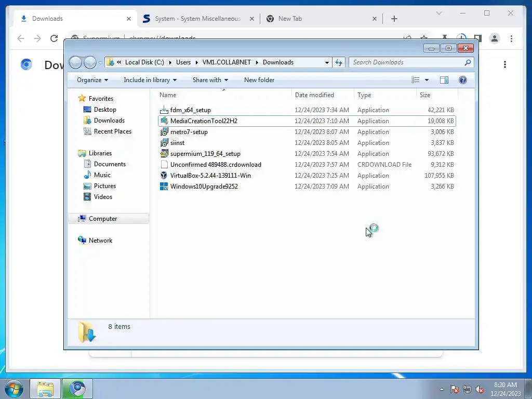Viewport: 532px width, 399px height.
Task: Open Recent Places in sidebar
Action: (x=113, y=131)
